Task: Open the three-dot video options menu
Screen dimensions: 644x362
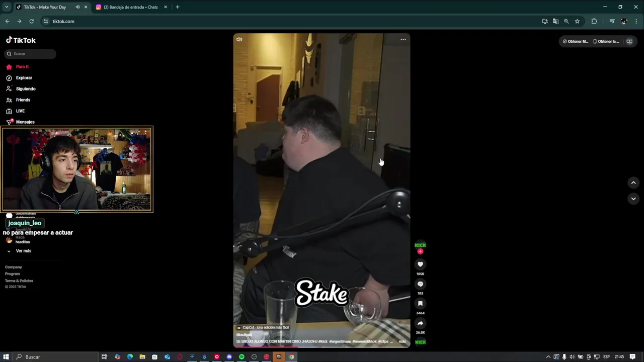Action: [403, 39]
